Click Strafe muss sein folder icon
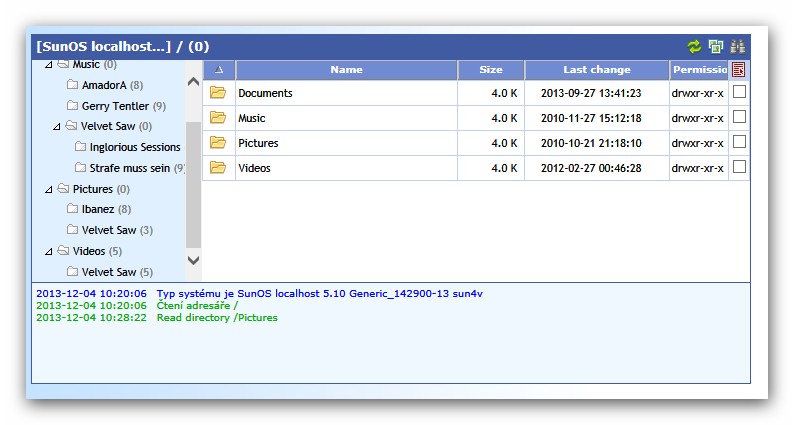Viewport: 794px width, 425px height. (x=80, y=167)
